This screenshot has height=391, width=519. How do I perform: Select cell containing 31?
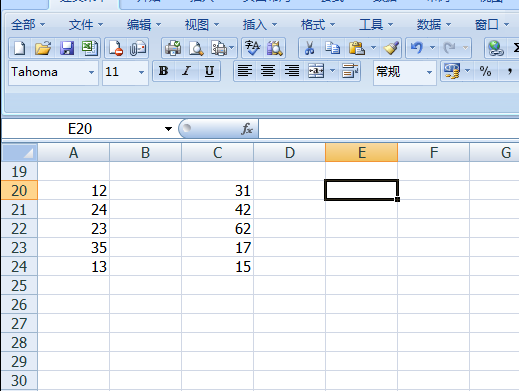pyautogui.click(x=218, y=190)
